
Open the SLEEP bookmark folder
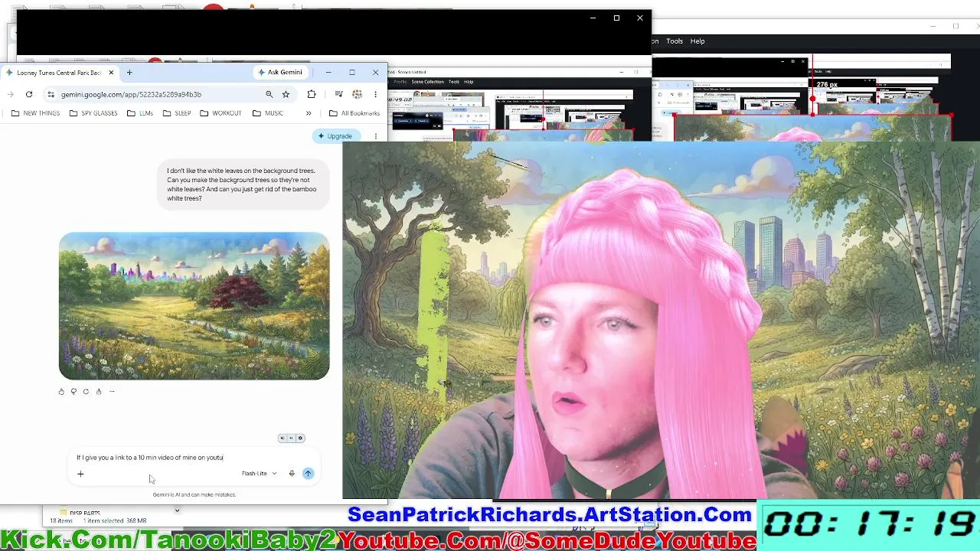(177, 113)
